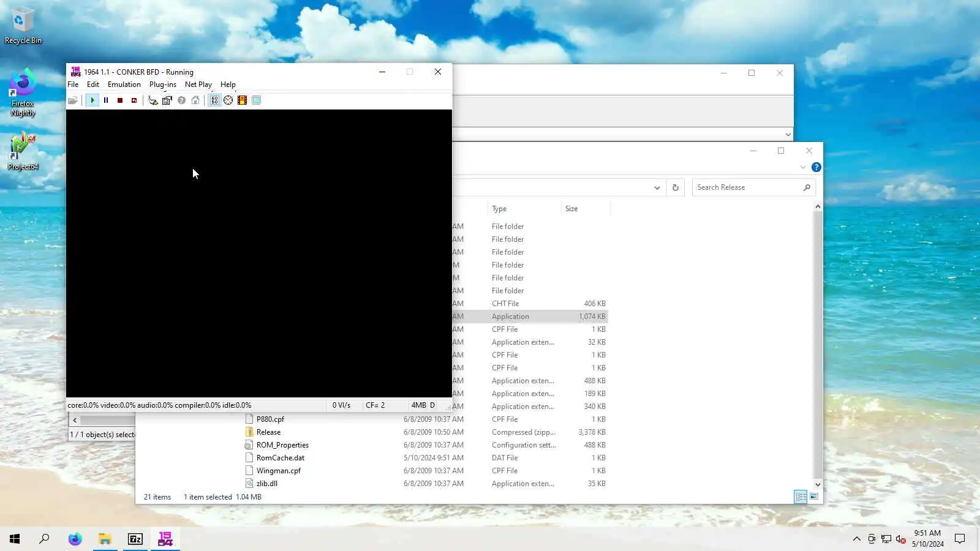Viewport: 980px width, 551px height.
Task: Select the Wingman.cpf file
Action: [x=278, y=471]
